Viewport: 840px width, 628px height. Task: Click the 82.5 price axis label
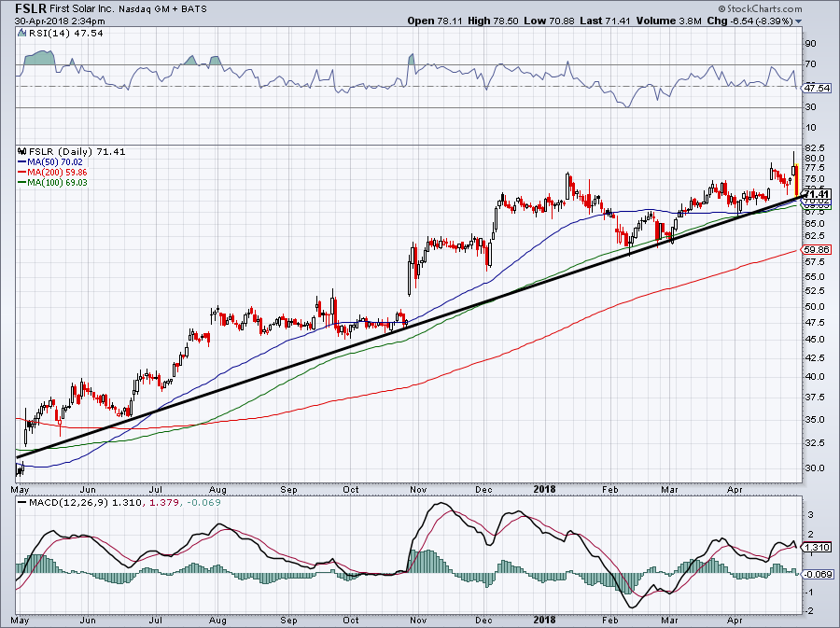coord(814,147)
